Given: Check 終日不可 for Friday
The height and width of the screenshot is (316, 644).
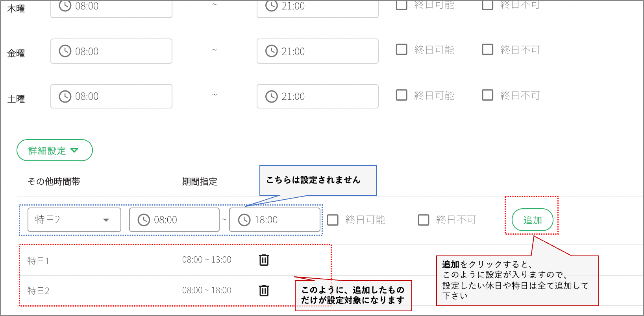Looking at the screenshot, I should (x=488, y=50).
